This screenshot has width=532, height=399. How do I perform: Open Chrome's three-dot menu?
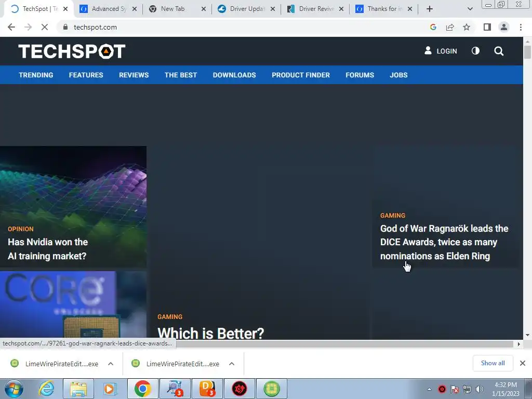[x=521, y=27]
